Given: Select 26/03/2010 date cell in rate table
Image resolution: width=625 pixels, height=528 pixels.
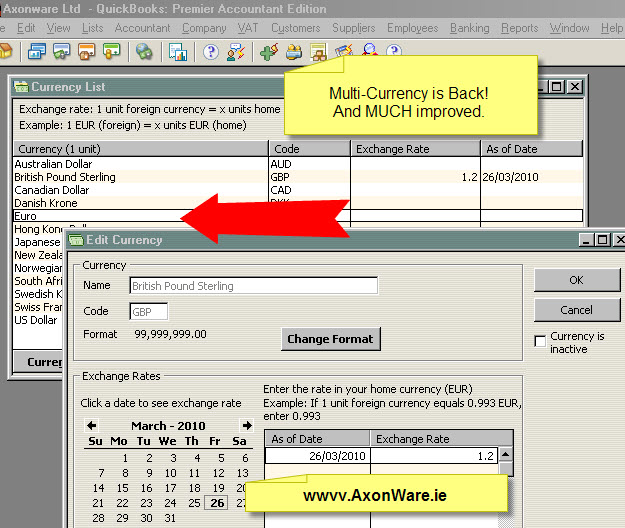Looking at the screenshot, I should [x=318, y=456].
